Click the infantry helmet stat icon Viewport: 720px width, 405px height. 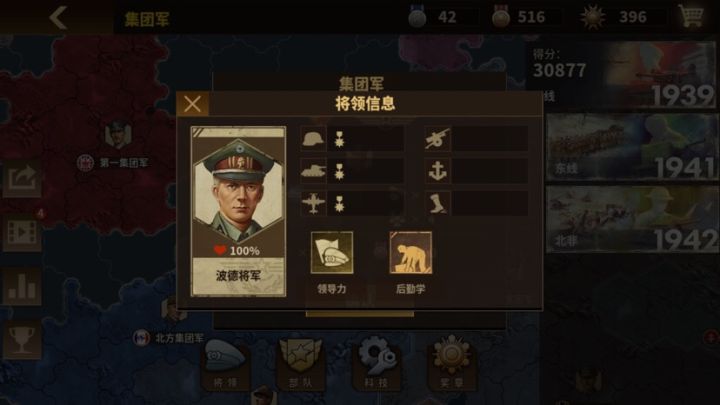pos(313,139)
